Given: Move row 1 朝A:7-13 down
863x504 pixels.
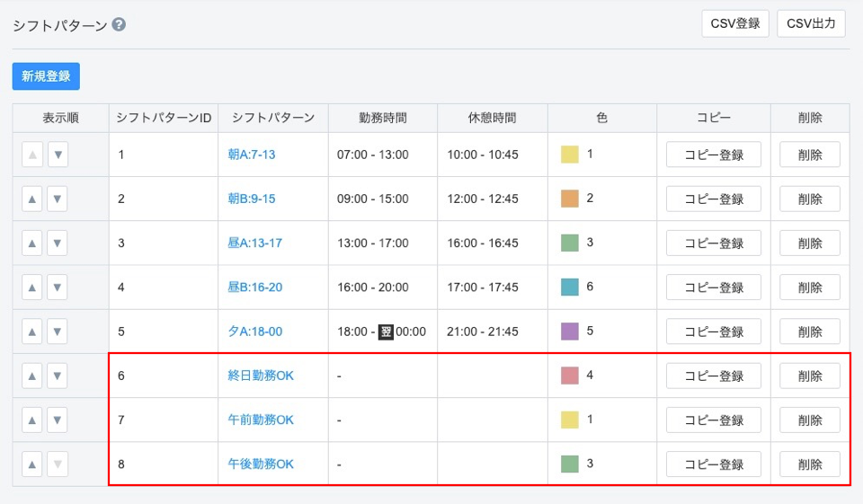Looking at the screenshot, I should tap(58, 155).
